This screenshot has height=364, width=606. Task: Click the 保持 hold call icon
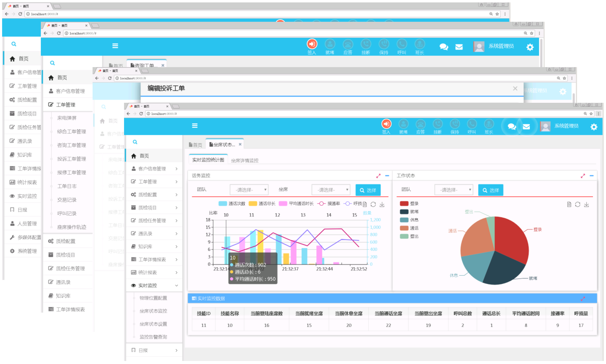455,124
